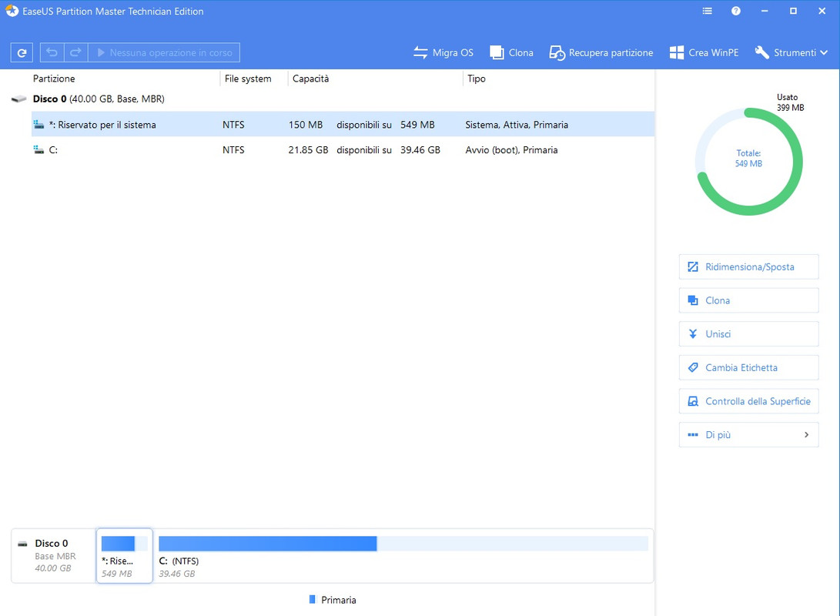Click 'Nessuna operazione in corso' execute button
Viewport: 840px width, 616px height.
tap(164, 52)
